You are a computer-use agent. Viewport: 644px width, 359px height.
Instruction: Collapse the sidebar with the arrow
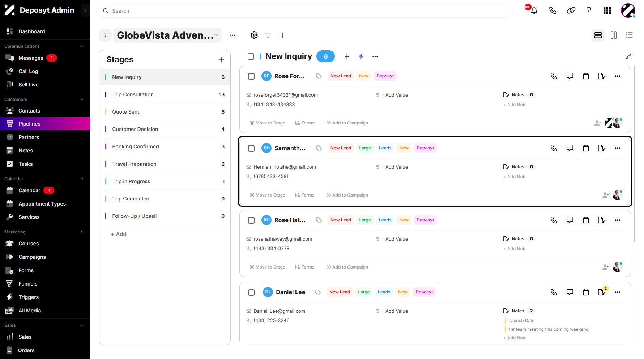(85, 10)
